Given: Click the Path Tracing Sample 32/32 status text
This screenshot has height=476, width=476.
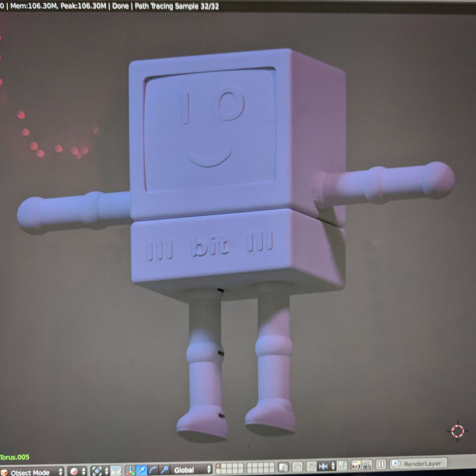Looking at the screenshot, I should [177, 6].
